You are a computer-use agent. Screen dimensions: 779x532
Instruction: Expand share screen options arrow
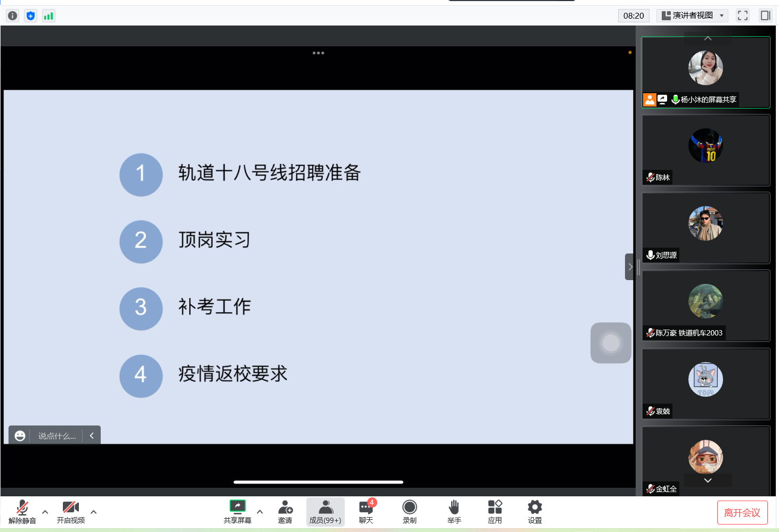point(260,512)
